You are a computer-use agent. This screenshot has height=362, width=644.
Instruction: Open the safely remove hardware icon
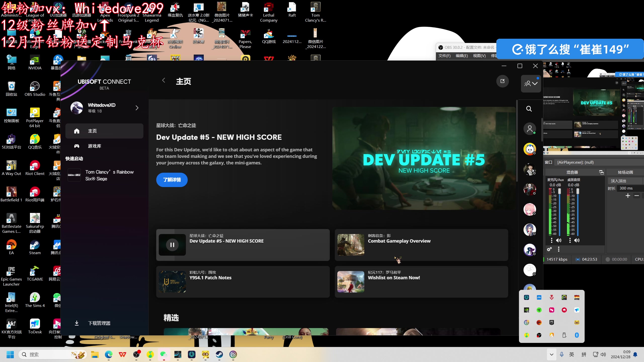point(564,335)
